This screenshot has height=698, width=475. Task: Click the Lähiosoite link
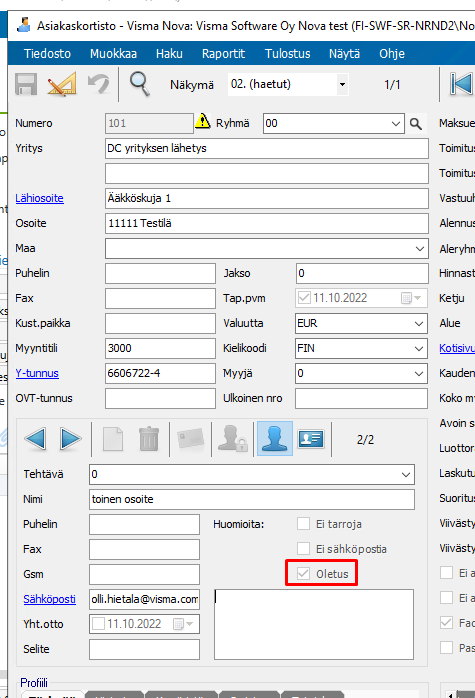pos(40,198)
